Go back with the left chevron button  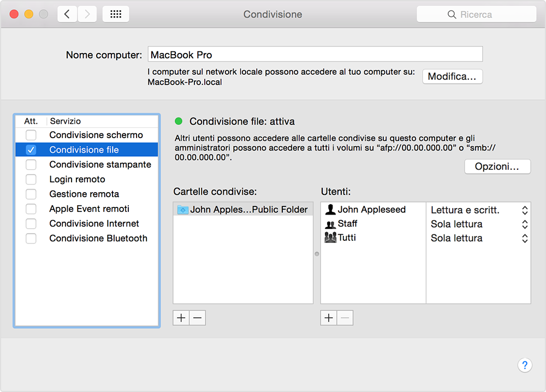pos(67,14)
